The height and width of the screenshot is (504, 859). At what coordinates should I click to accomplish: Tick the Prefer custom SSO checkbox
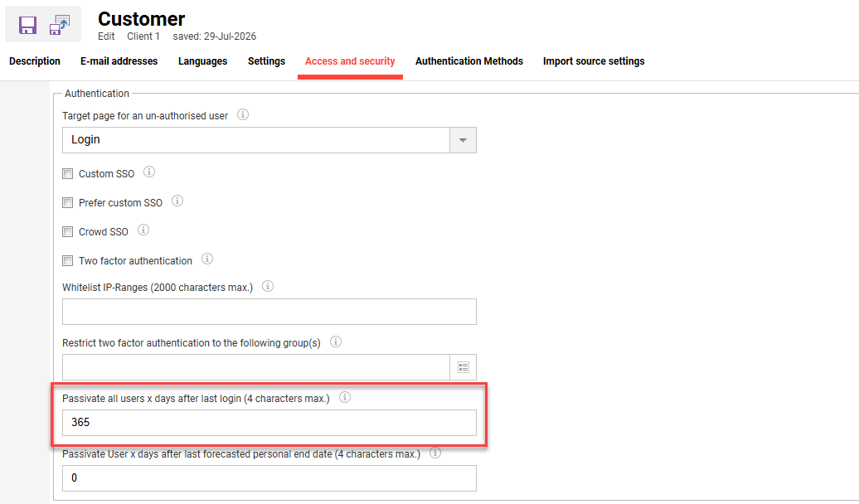coord(67,203)
